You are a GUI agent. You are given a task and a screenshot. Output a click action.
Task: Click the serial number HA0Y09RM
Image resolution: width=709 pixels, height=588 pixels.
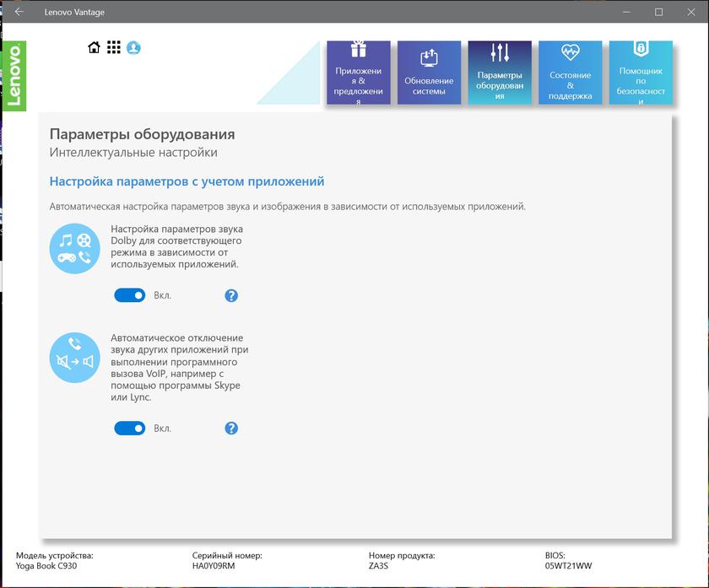pyautogui.click(x=215, y=568)
